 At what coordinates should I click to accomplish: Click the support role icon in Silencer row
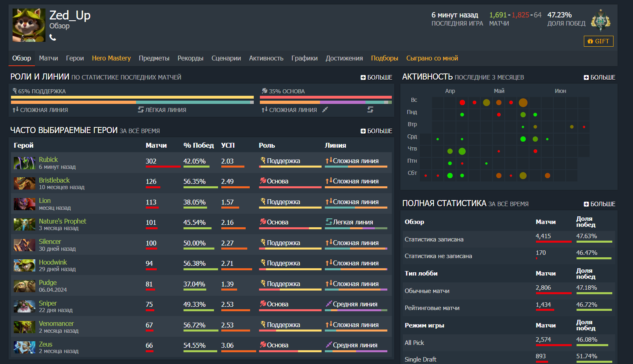pyautogui.click(x=263, y=242)
